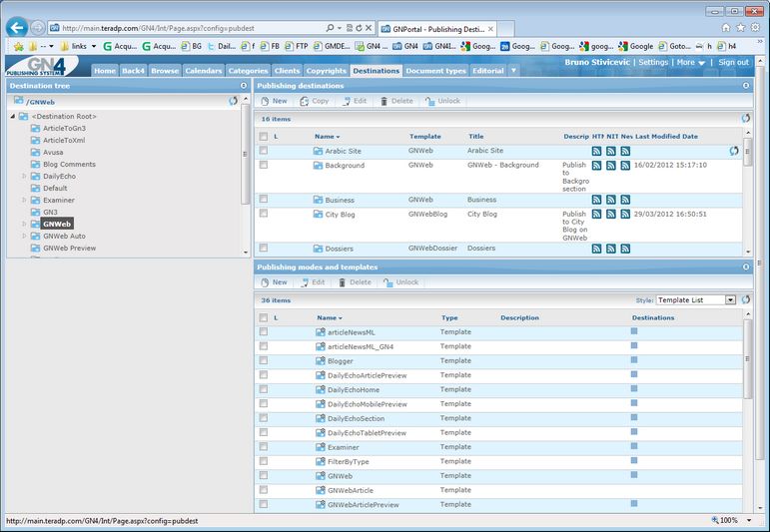Refresh the Publishing destinations item list
The width and height of the screenshot is (770, 532).
(x=746, y=118)
